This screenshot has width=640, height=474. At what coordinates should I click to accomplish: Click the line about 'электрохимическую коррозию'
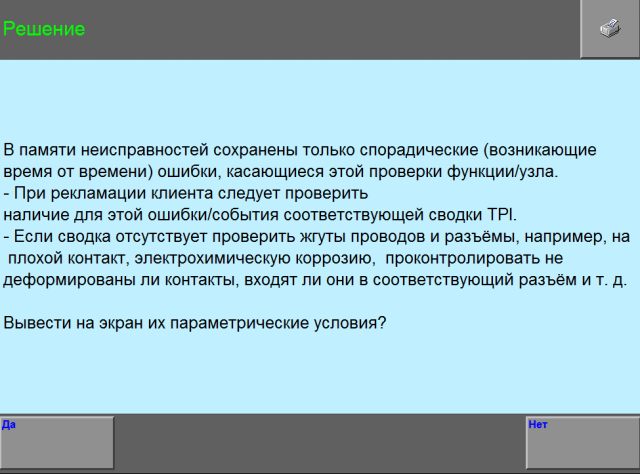(x=285, y=258)
